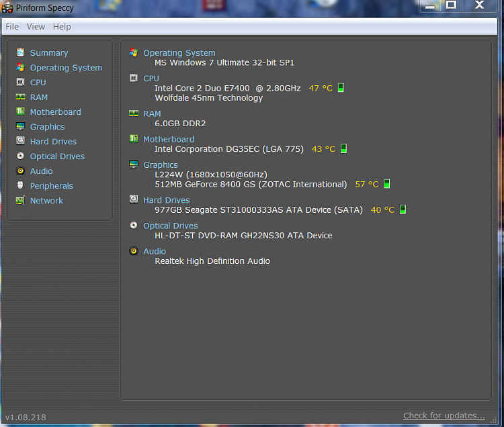504x427 pixels.
Task: Click the Motherboard icon in sidebar
Action: tap(20, 111)
